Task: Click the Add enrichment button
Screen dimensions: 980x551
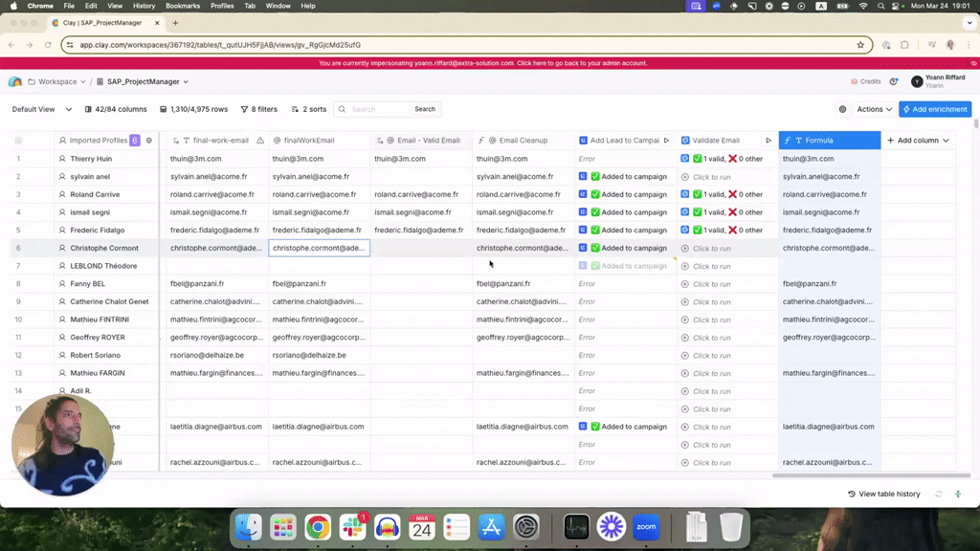Action: click(x=935, y=109)
